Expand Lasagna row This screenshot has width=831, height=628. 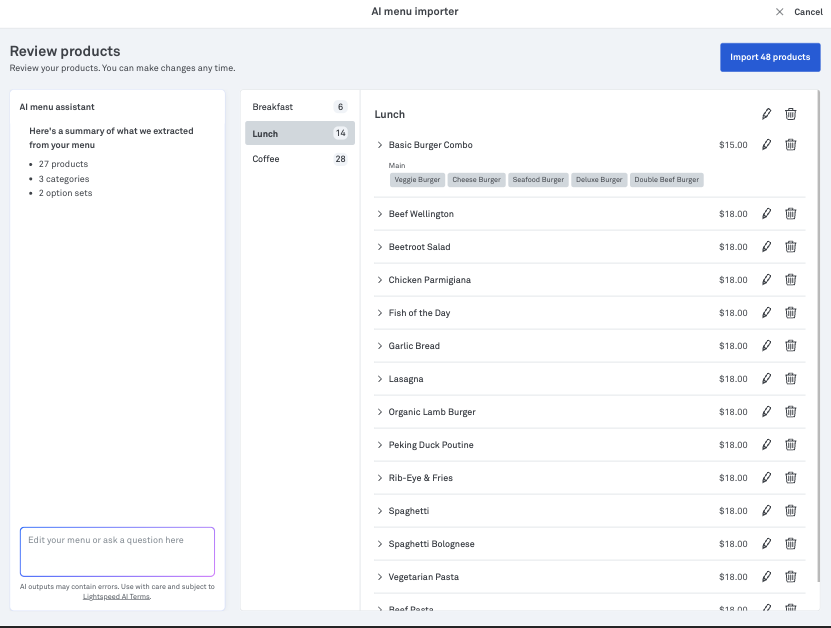379,378
